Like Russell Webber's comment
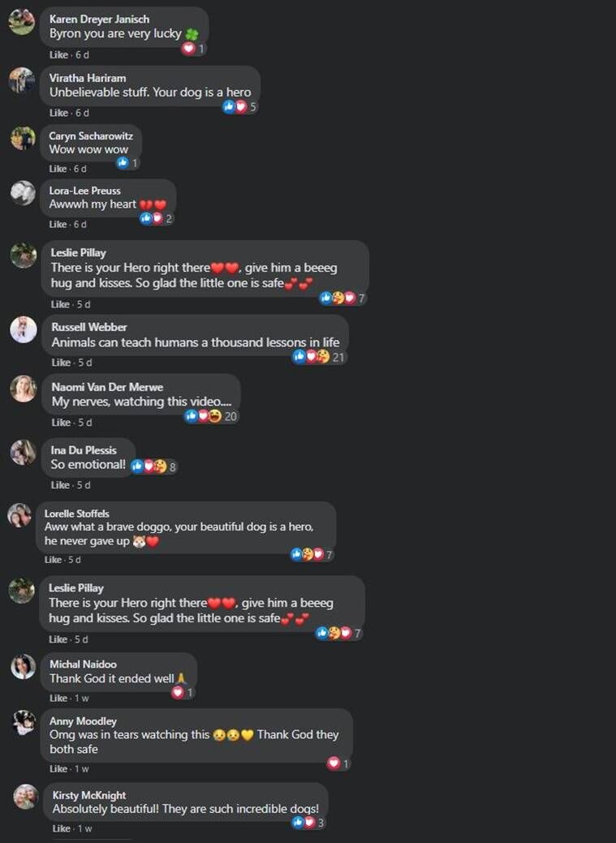Screen dimensions: 616x843 click(x=61, y=363)
